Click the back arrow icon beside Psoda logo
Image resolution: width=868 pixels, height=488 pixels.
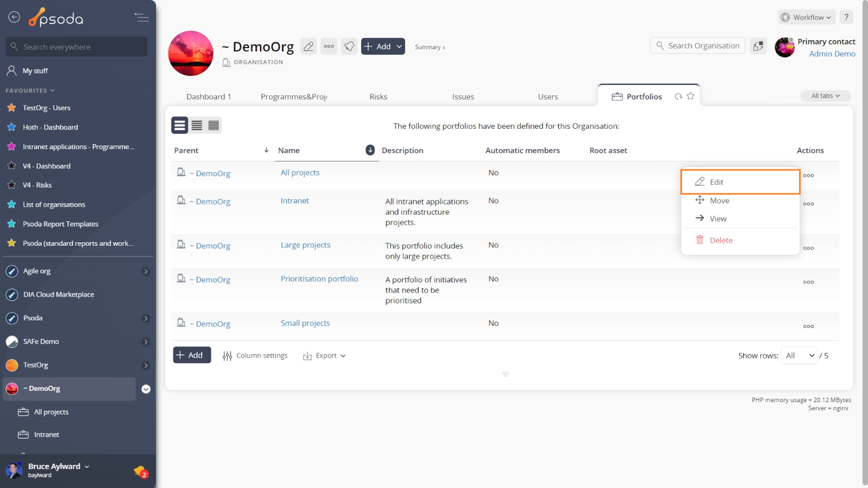[x=14, y=18]
